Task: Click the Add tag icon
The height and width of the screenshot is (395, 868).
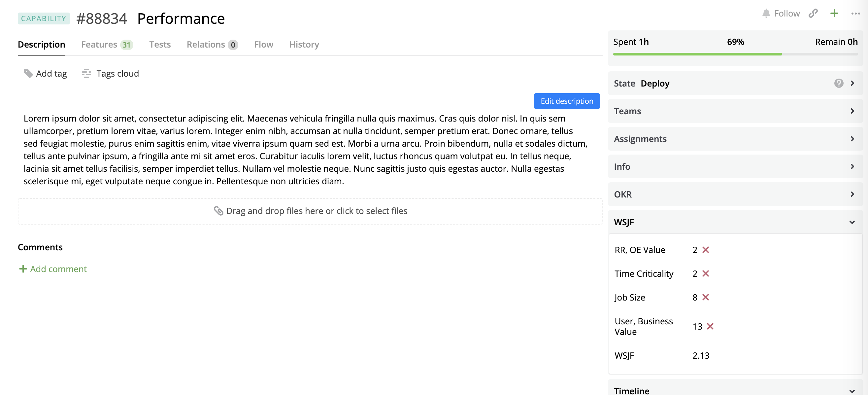Action: pos(28,73)
